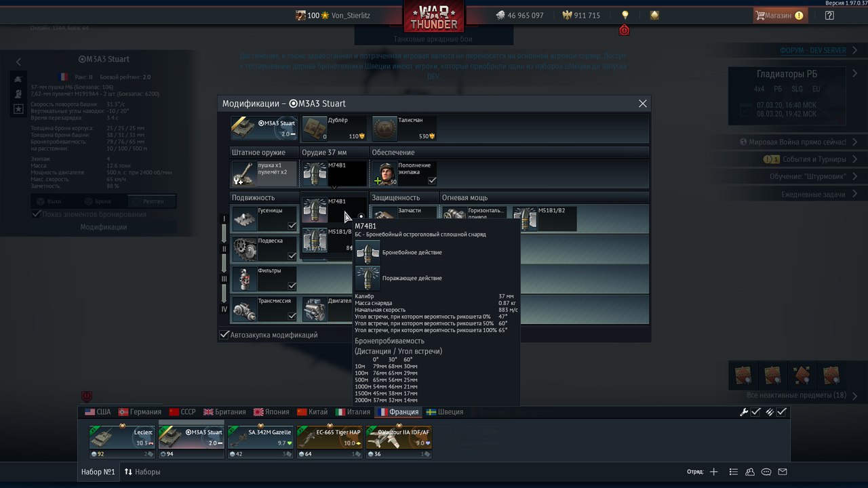
Task: Toggle the Подвеска modification checkbox
Action: pyautogui.click(x=292, y=256)
